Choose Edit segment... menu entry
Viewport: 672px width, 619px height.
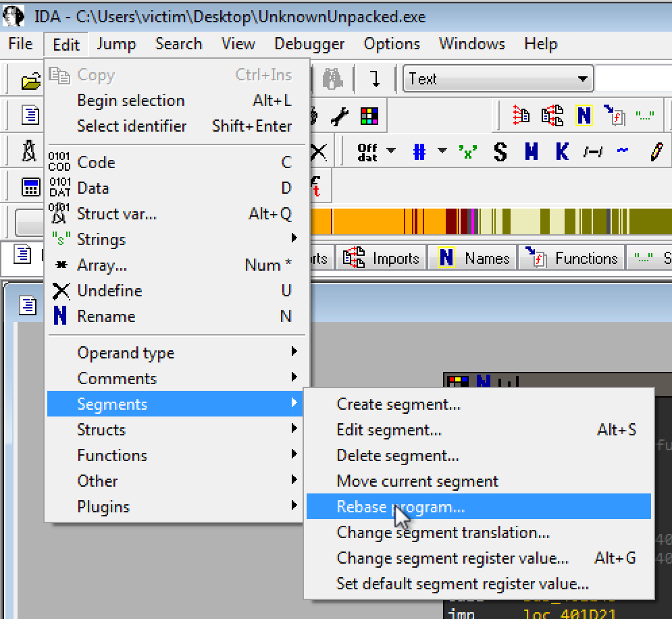[x=389, y=430]
